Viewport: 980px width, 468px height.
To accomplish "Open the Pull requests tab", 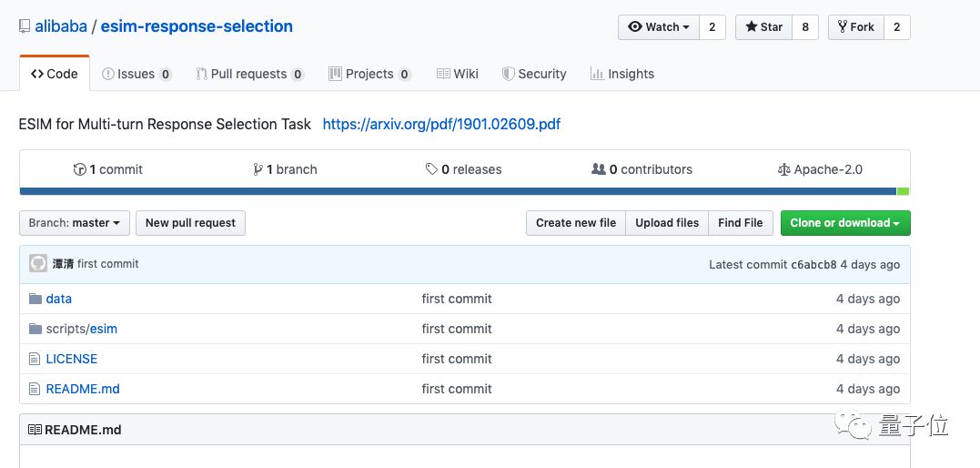I will click(248, 74).
